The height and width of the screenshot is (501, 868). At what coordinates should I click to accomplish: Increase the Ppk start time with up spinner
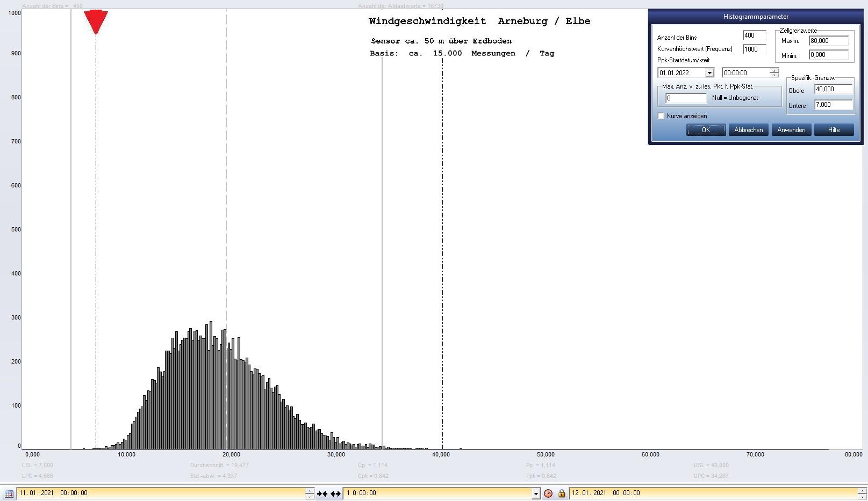[x=774, y=70]
